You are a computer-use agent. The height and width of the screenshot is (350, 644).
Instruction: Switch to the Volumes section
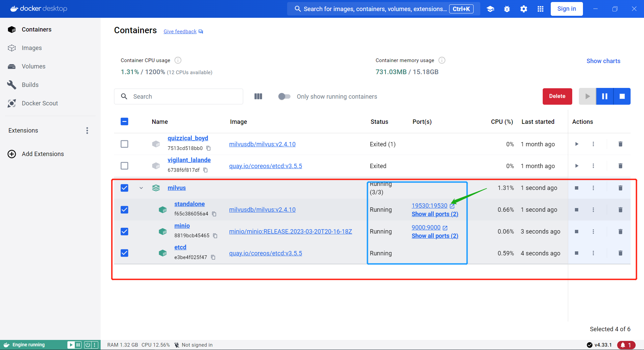click(x=34, y=66)
